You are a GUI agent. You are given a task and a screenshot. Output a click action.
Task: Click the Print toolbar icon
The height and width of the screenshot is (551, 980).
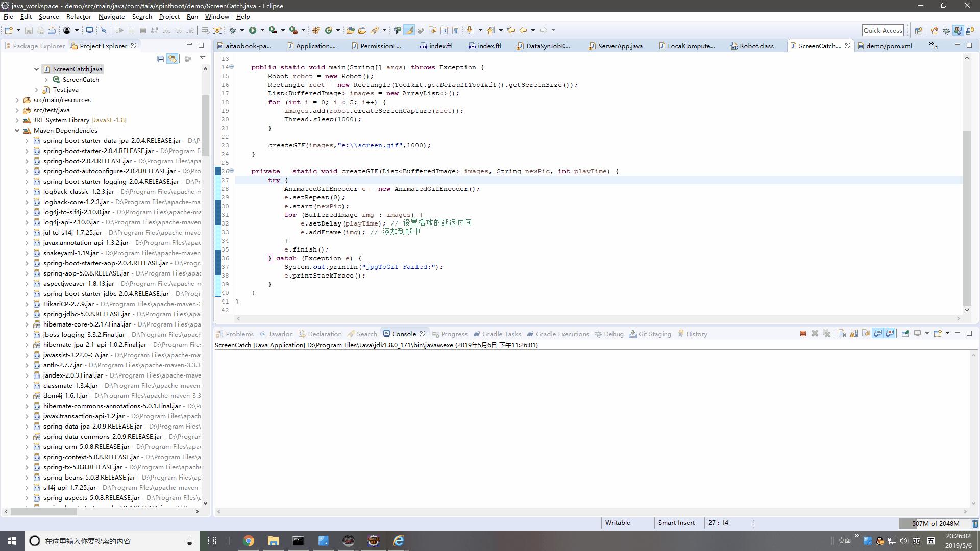52,30
